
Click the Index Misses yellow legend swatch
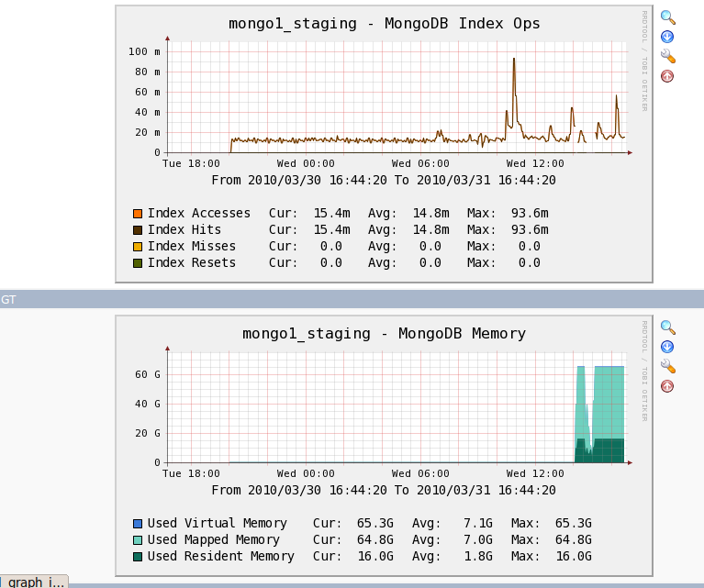[x=138, y=247]
